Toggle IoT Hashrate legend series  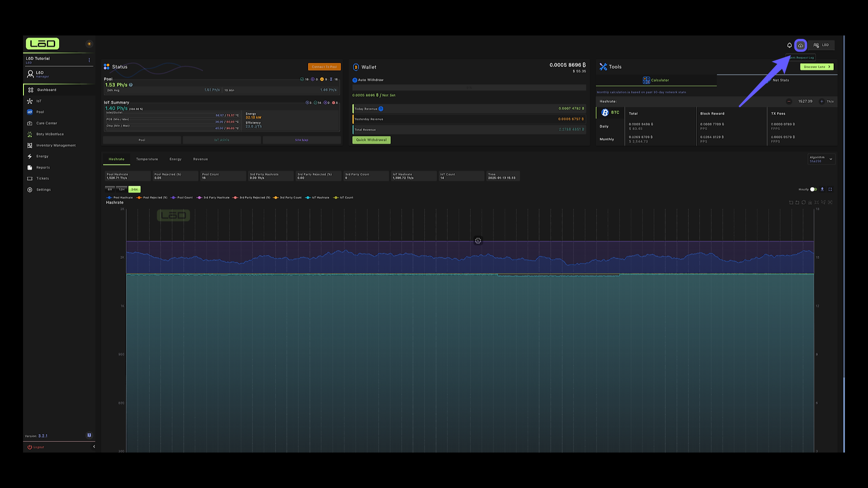pos(317,197)
